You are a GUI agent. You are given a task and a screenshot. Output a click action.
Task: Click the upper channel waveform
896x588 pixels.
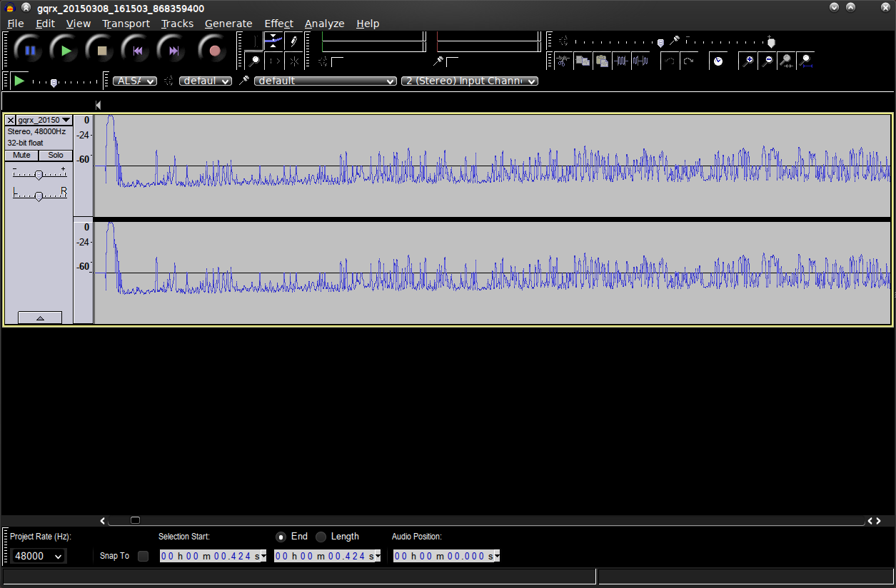coord(492,166)
